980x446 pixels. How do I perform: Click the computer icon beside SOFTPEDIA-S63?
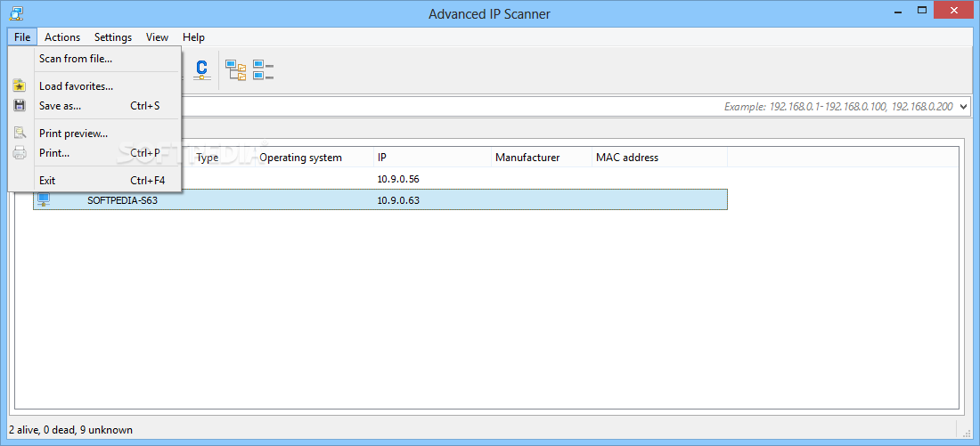pyautogui.click(x=44, y=200)
